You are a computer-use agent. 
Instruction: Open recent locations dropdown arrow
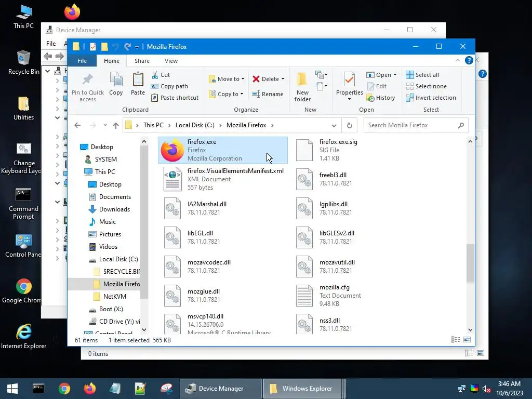click(105, 125)
